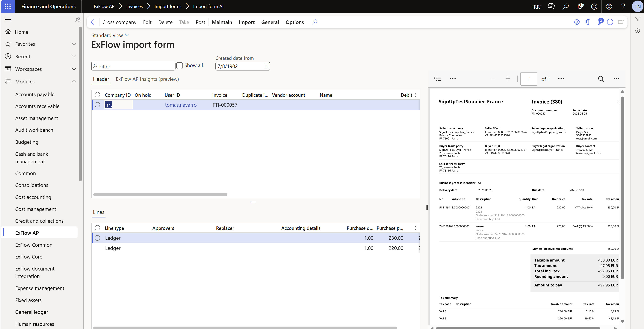Viewport: 644px width, 329px height.
Task: Search actions in the command bar
Action: [315, 22]
